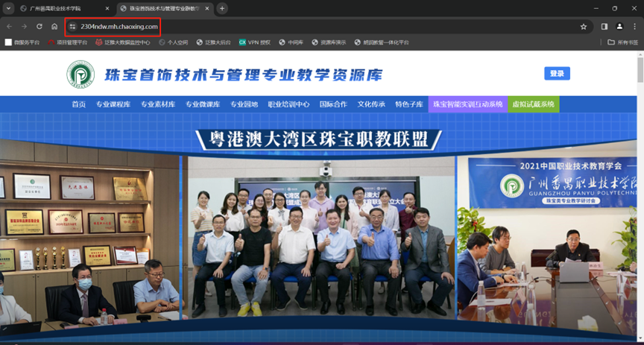Expand the tab search dropdown arrow
The image size is (644, 345).
click(x=8, y=9)
